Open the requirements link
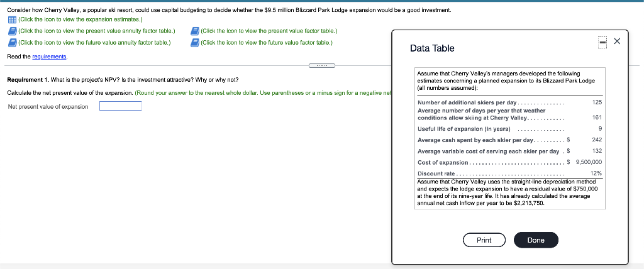This screenshot has width=644, height=269. pos(49,57)
